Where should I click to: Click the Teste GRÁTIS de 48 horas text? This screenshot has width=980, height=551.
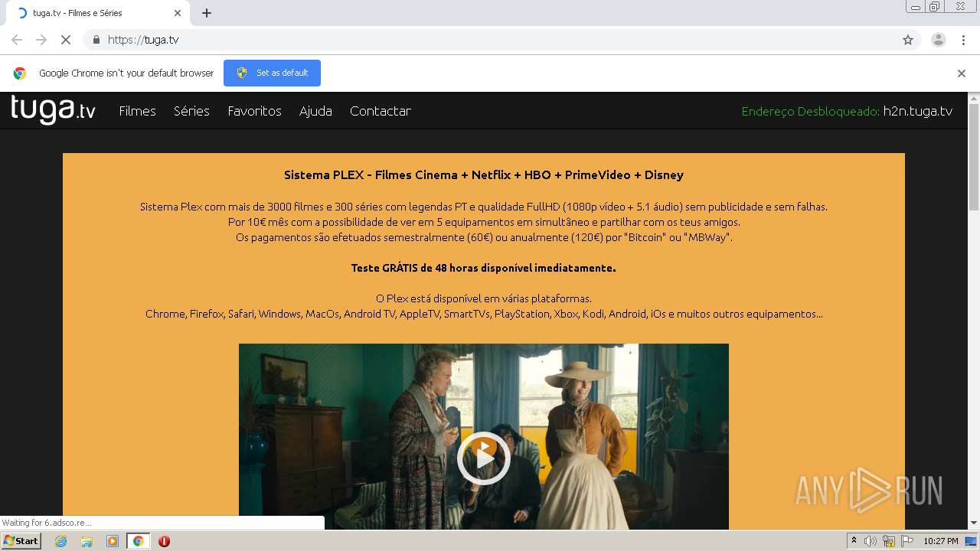click(483, 268)
